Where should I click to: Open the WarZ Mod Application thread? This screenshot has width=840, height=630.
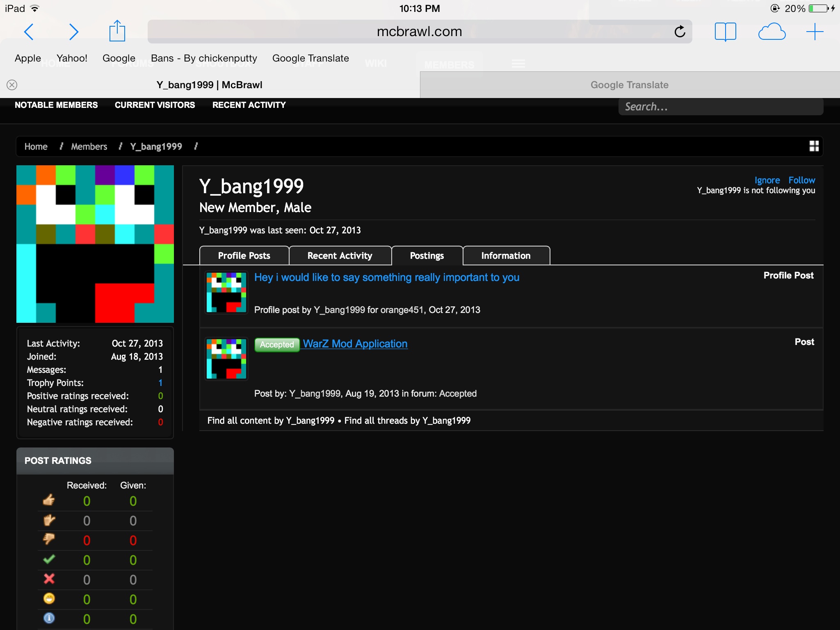click(x=355, y=344)
